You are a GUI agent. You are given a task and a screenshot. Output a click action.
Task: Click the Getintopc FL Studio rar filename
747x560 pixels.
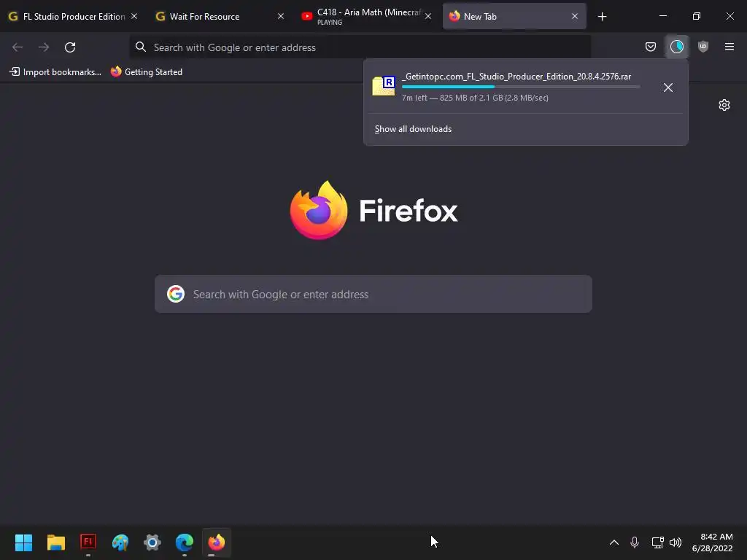516,76
